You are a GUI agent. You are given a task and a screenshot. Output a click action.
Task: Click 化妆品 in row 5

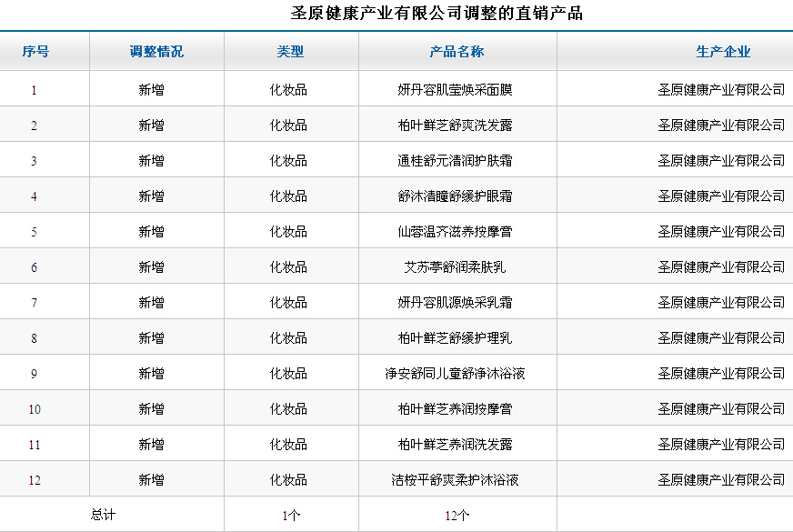[288, 232]
